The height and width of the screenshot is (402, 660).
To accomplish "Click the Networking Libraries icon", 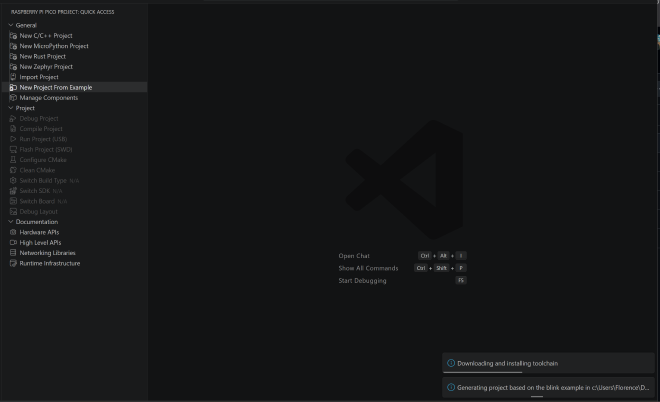I will 13,253.
